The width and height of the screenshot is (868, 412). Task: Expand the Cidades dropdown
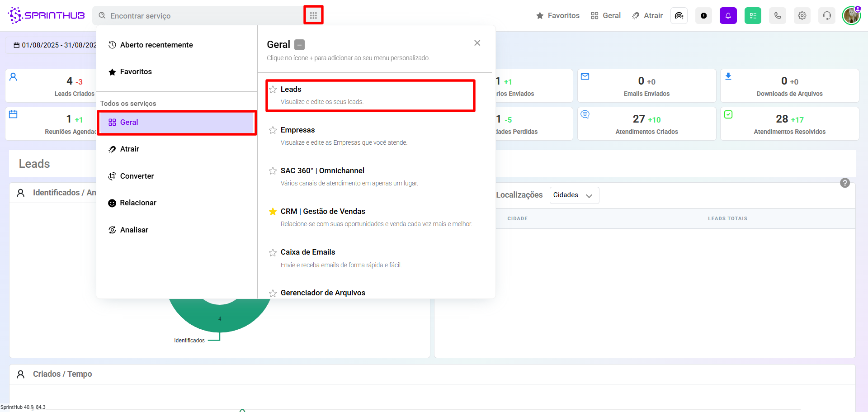tap(574, 195)
